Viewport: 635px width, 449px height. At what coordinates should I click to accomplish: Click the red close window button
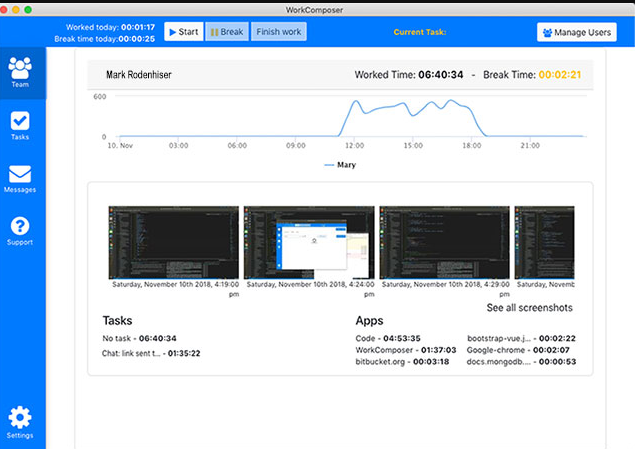click(x=10, y=8)
